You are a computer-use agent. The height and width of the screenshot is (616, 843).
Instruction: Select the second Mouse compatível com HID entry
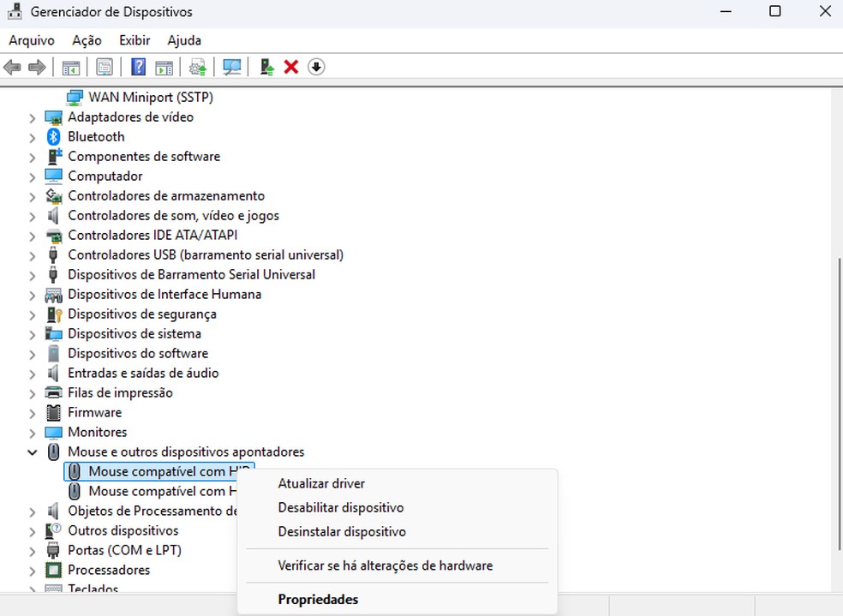152,491
